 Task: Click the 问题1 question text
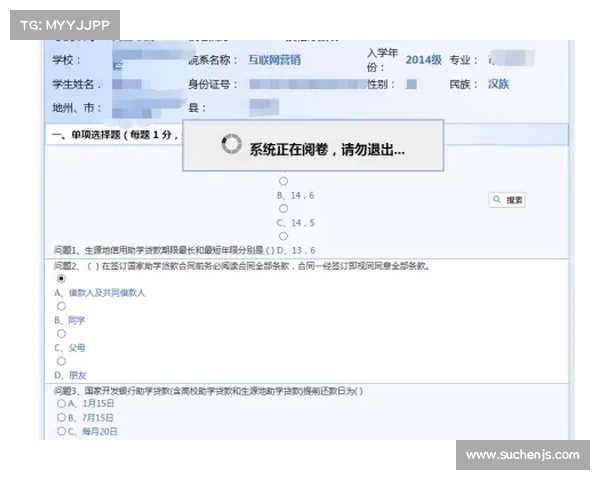pyautogui.click(x=165, y=251)
